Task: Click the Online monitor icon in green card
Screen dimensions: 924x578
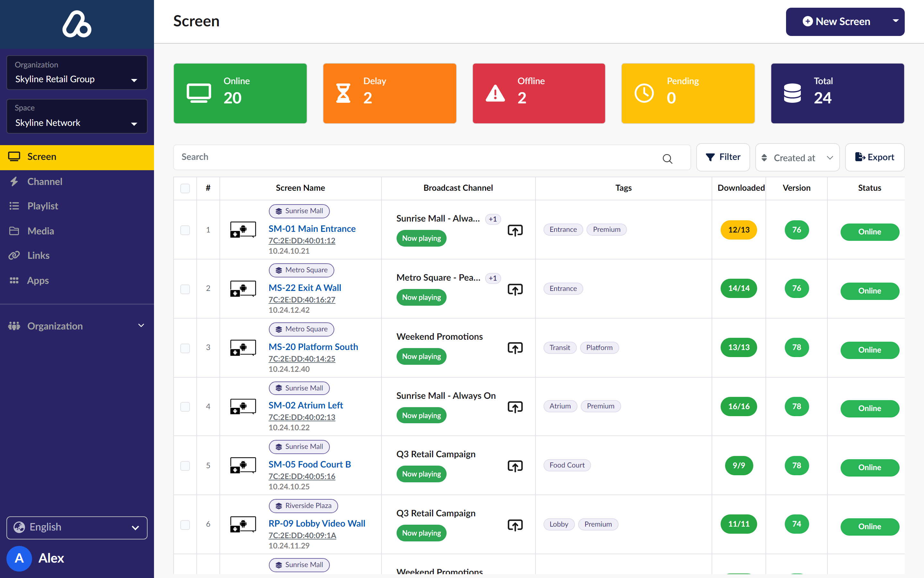Action: (199, 93)
